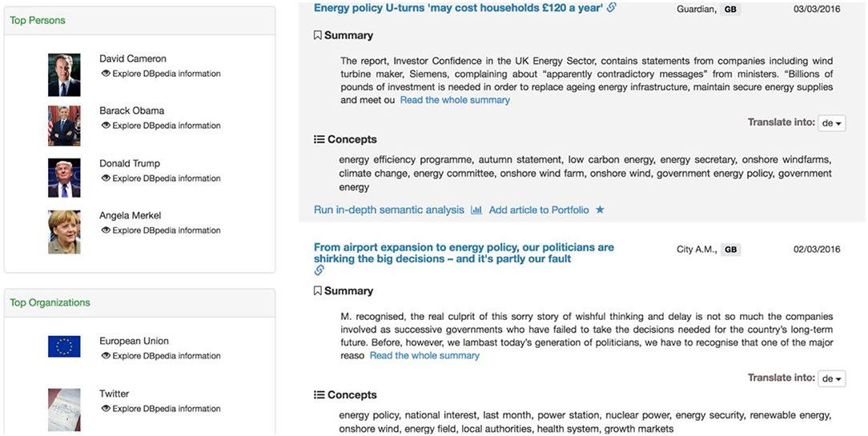
Task: Read the whole summary of the Guardian article
Action: [455, 100]
